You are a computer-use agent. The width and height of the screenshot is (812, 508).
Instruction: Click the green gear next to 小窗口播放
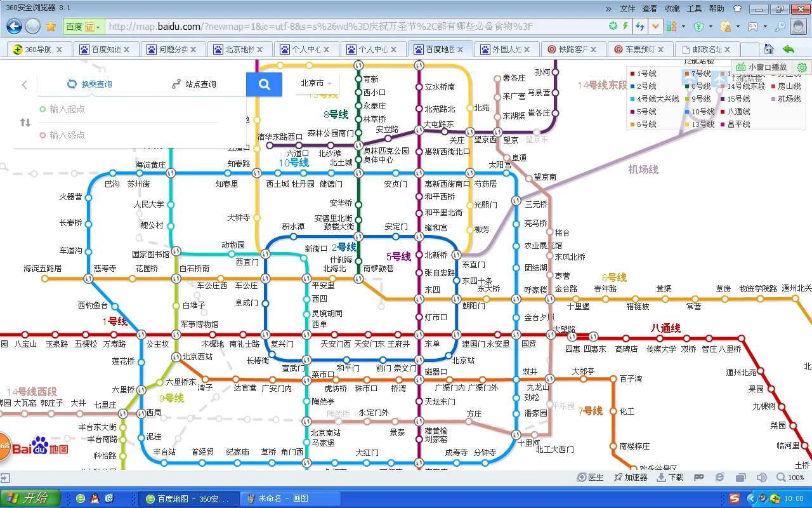[x=802, y=67]
